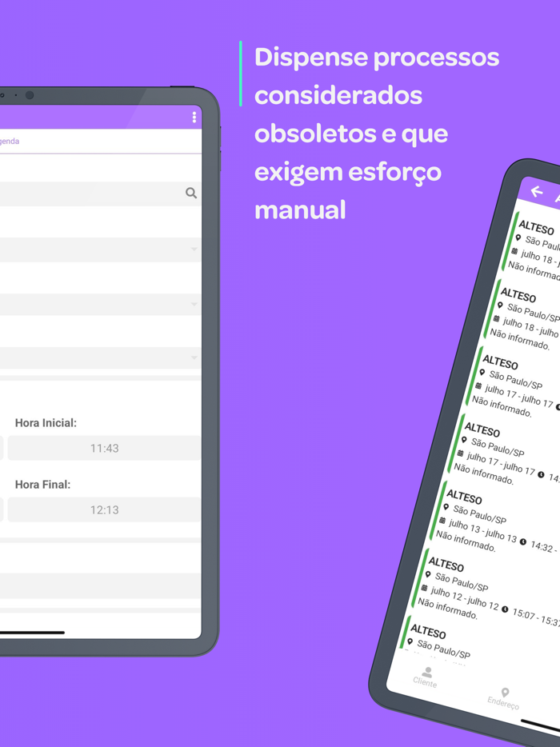
Task: Click the 'Hora Final:' label
Action: [x=43, y=485]
